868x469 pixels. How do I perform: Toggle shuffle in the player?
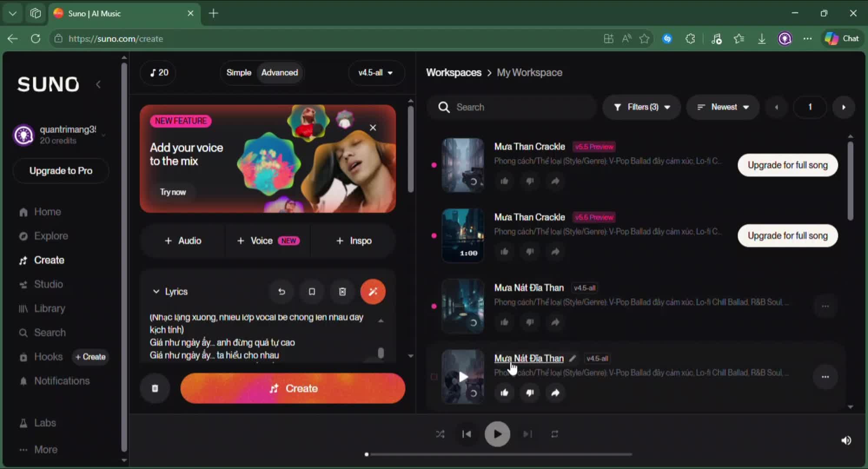click(x=440, y=434)
